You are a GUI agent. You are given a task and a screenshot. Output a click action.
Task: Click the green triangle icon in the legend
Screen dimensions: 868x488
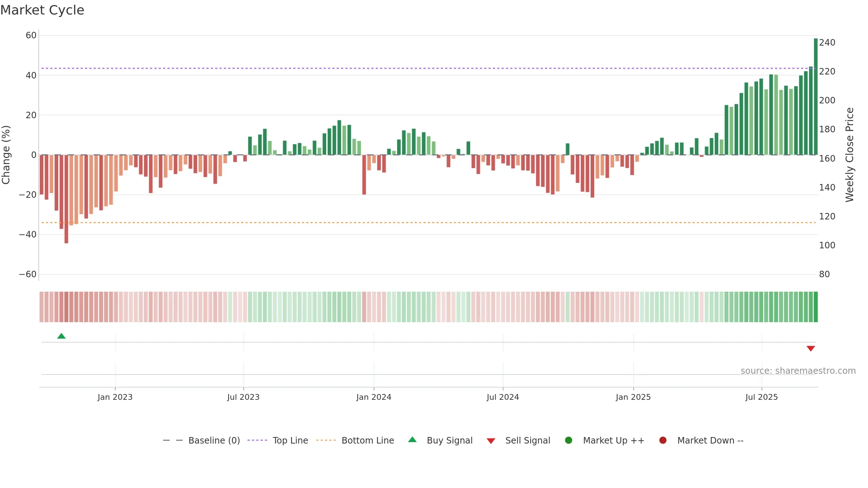[412, 440]
